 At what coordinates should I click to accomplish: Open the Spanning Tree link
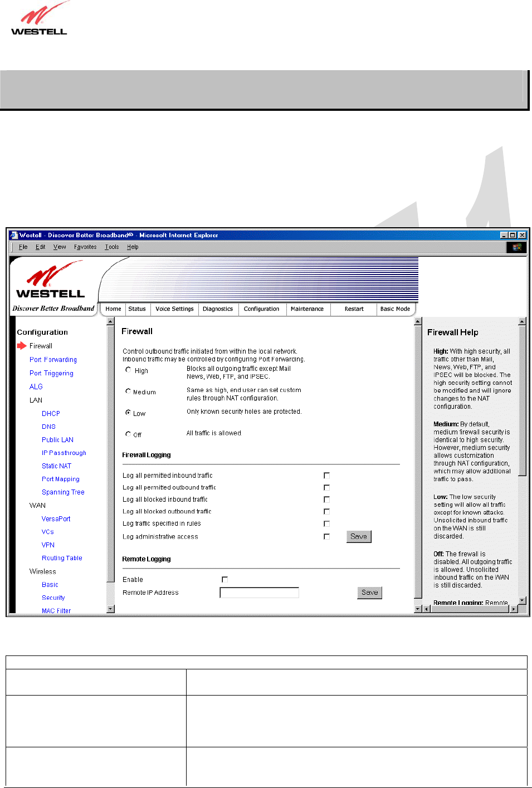point(63,492)
